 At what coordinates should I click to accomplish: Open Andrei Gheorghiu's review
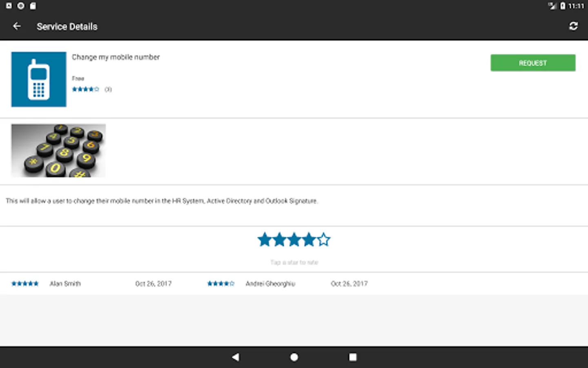[270, 284]
